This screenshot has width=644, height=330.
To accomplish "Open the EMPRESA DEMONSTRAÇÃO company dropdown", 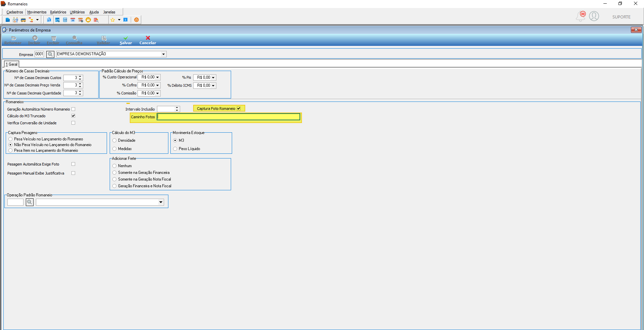I will [163, 54].
